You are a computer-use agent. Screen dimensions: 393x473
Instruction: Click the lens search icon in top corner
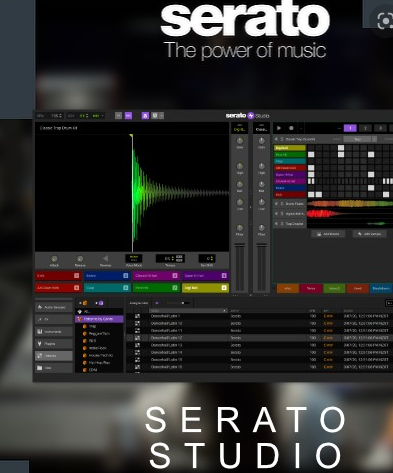(x=385, y=21)
